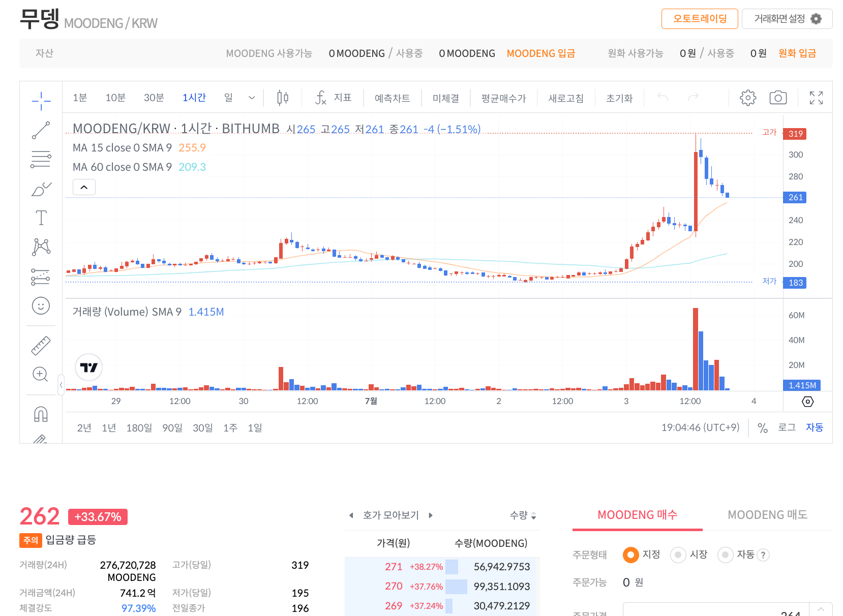
Task: Set chart interval to 1분
Action: click(80, 98)
